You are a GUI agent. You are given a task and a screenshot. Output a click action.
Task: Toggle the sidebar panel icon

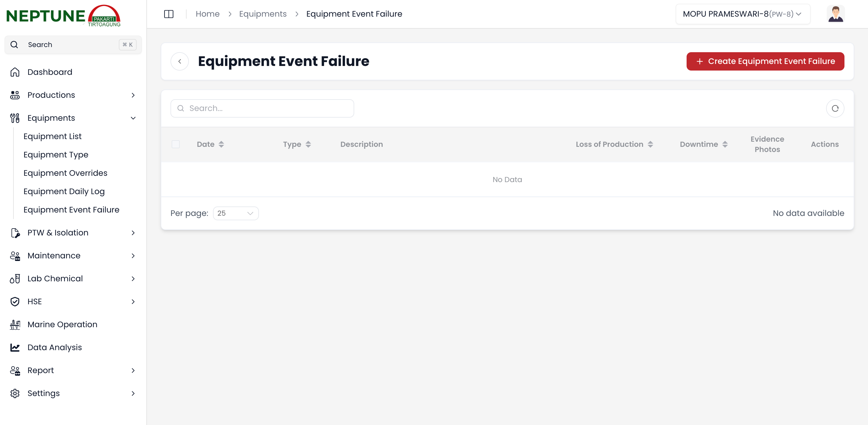168,14
